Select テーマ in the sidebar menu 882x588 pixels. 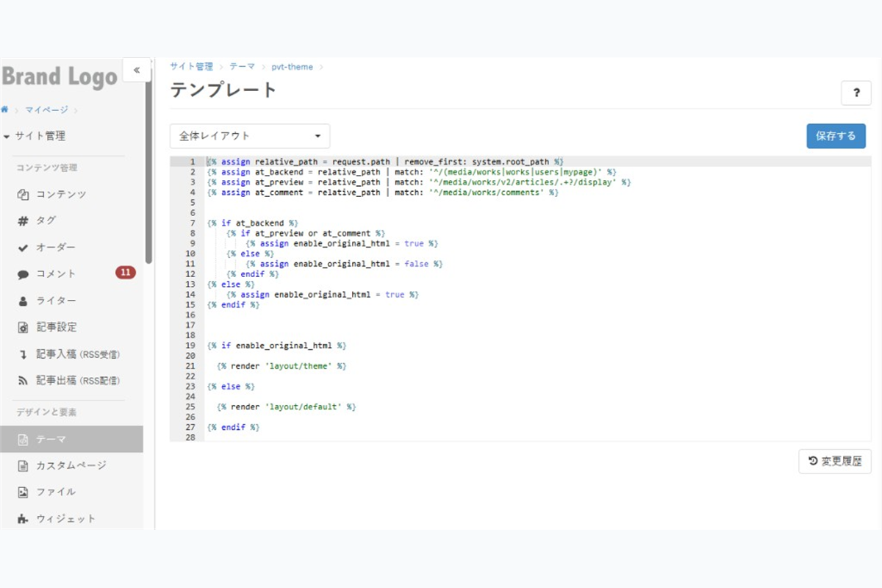point(71,440)
